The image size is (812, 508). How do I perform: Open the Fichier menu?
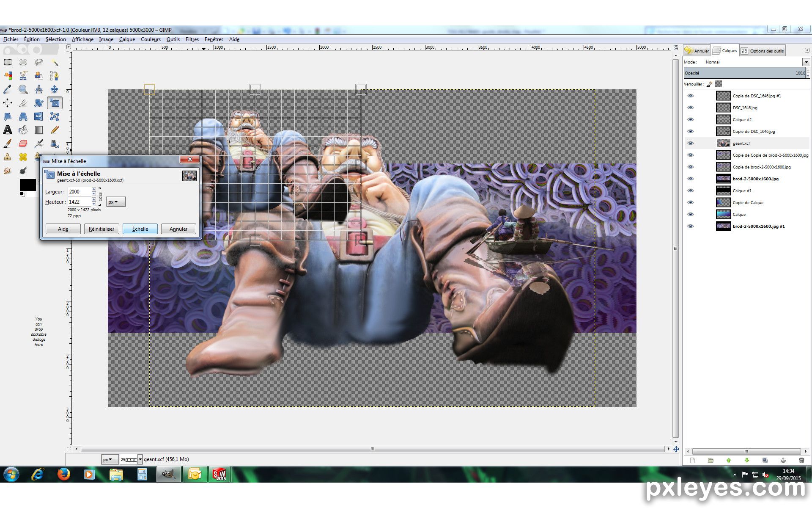coord(11,39)
